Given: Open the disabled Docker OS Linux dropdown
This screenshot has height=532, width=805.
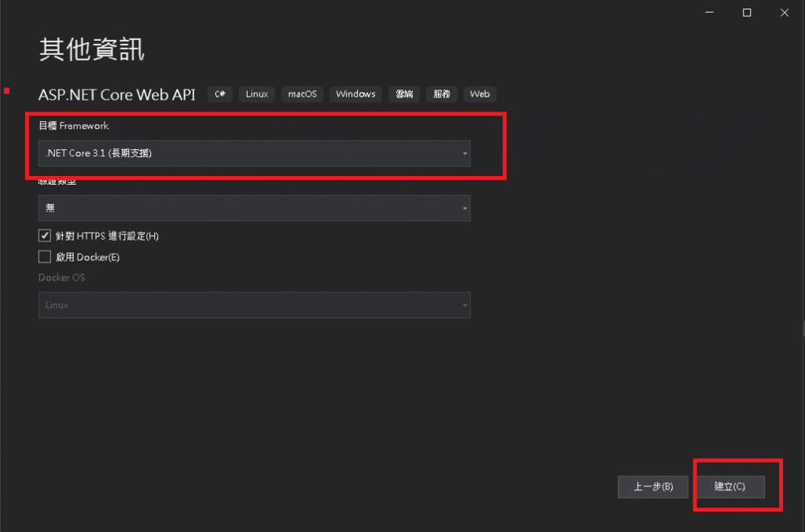Looking at the screenshot, I should (254, 305).
